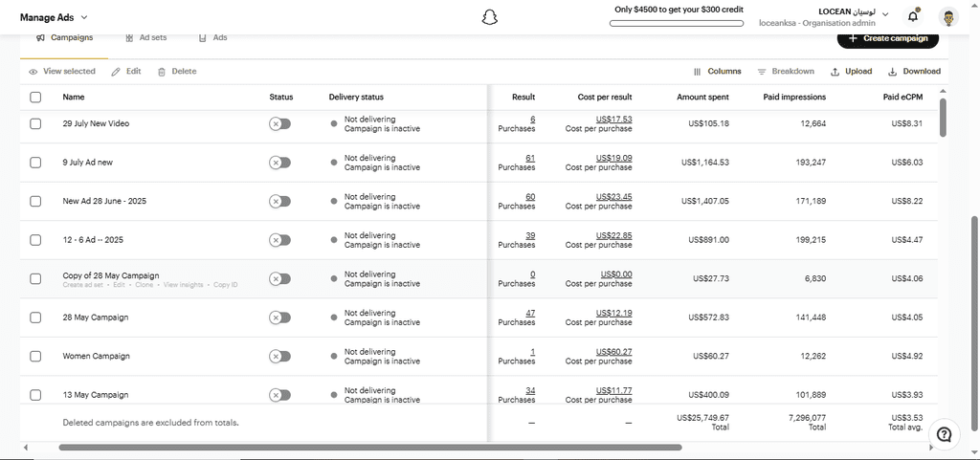Open the 60 Purchases result link
980x460 pixels.
pyautogui.click(x=530, y=197)
